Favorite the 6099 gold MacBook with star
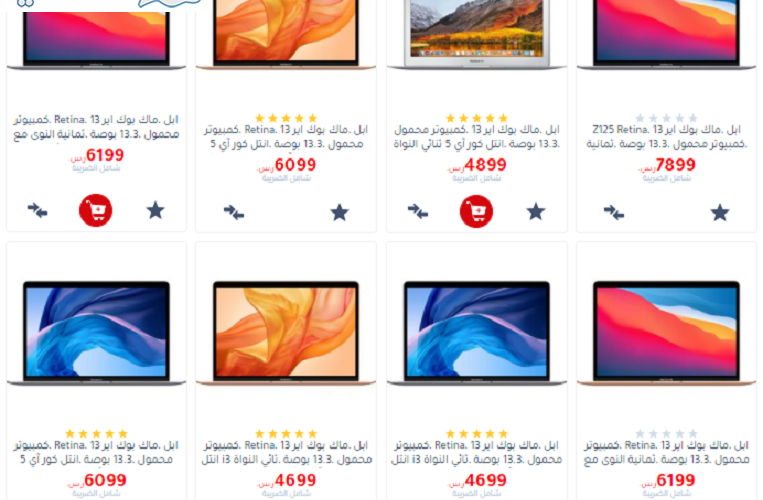This screenshot has width=763, height=500. (340, 213)
